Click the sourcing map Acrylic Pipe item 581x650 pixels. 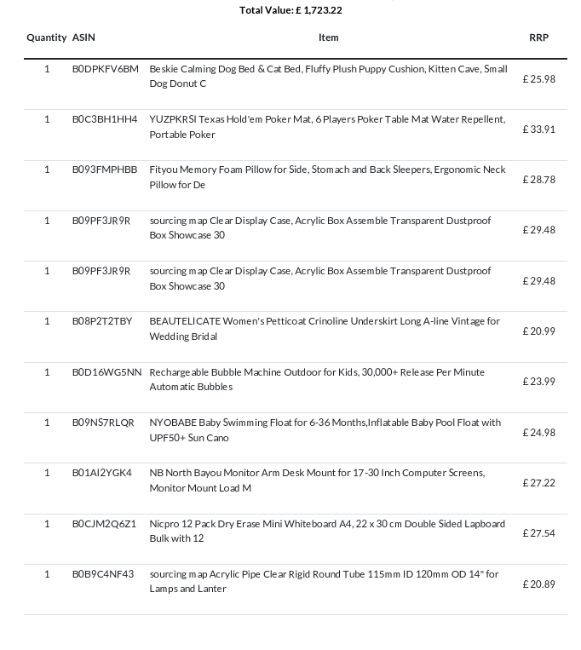click(x=324, y=581)
